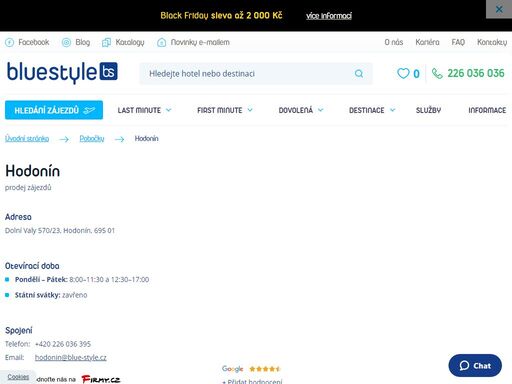Open the Informace menu item
This screenshot has width=512, height=384.
[487, 110]
